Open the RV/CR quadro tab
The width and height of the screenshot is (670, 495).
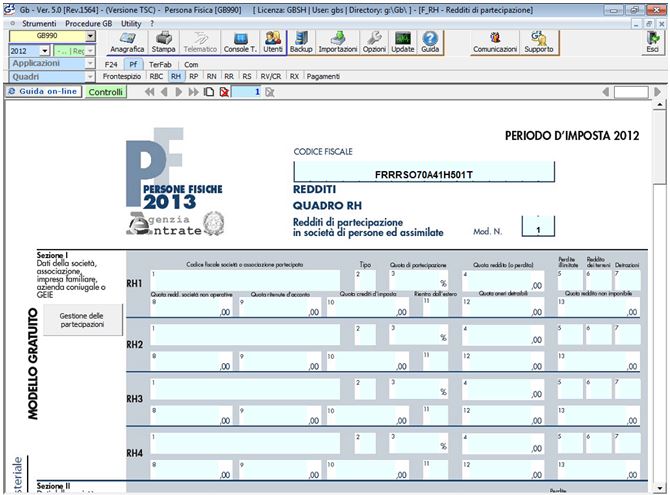click(x=271, y=77)
